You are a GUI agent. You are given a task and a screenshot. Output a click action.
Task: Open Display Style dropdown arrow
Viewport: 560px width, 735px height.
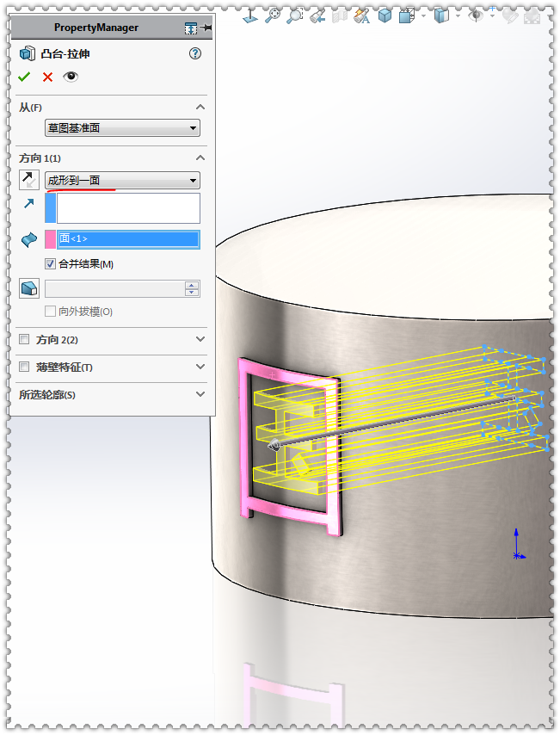pos(458,16)
